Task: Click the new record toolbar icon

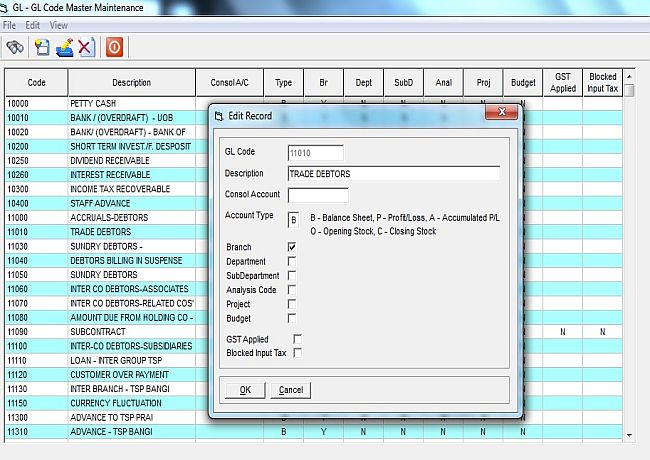Action: click(42, 47)
